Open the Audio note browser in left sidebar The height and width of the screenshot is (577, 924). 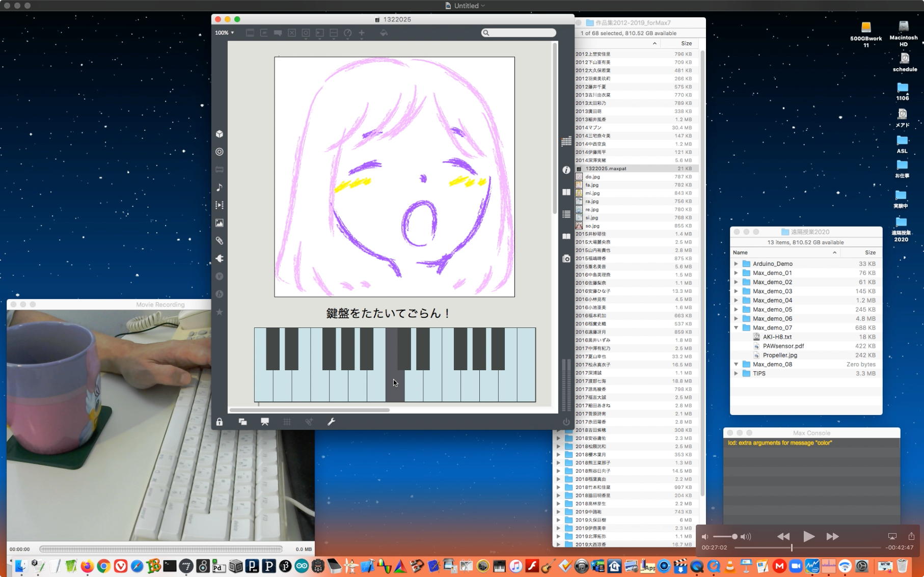point(220,187)
